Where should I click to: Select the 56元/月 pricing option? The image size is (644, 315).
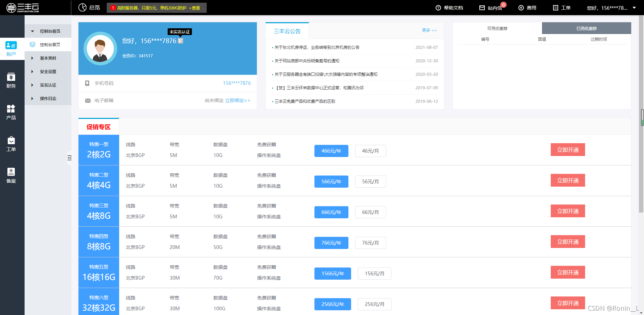[370, 182]
